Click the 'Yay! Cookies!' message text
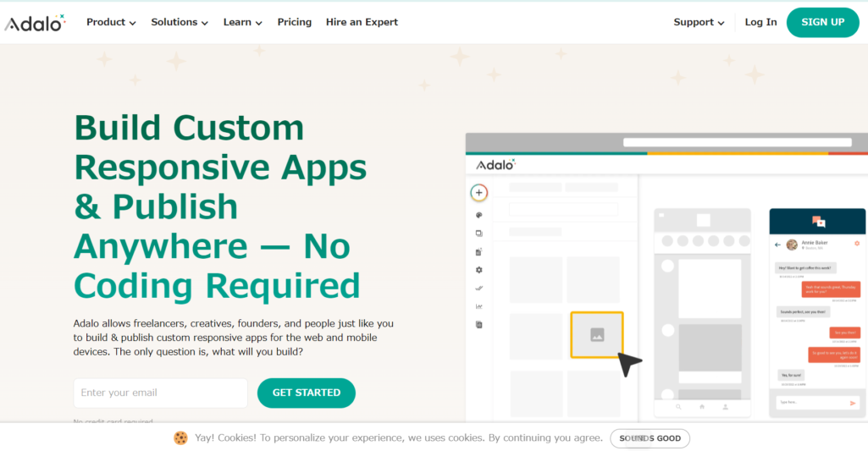 pyautogui.click(x=399, y=437)
